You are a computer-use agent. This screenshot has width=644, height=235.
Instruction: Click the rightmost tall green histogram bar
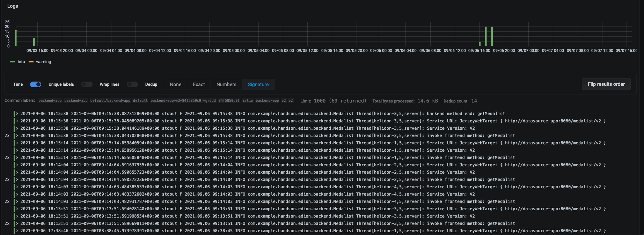point(492,37)
